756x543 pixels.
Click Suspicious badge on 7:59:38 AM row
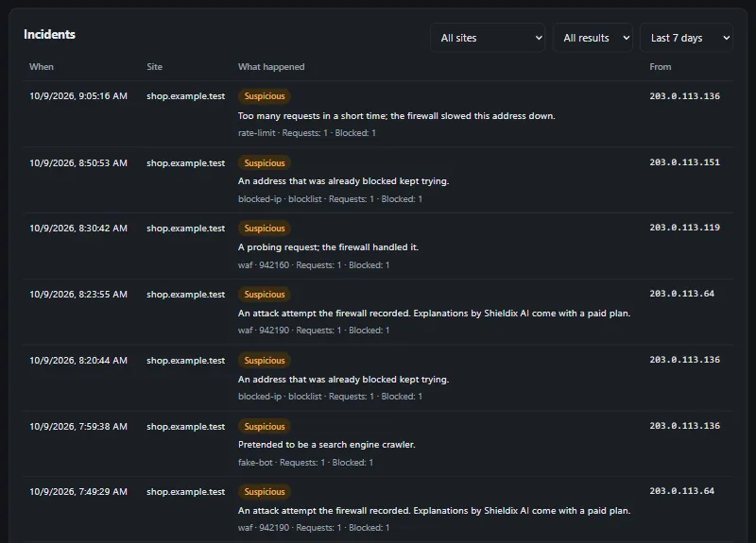click(265, 427)
